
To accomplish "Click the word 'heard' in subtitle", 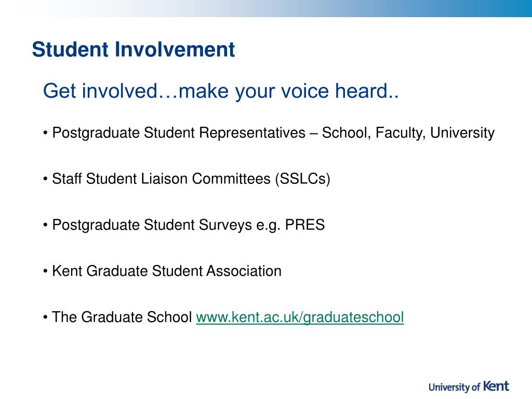I will point(362,91).
